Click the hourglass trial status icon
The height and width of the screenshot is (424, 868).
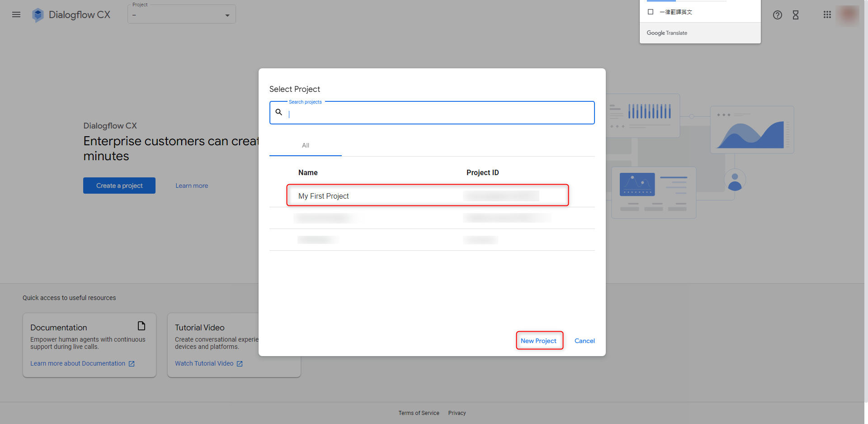(x=796, y=15)
